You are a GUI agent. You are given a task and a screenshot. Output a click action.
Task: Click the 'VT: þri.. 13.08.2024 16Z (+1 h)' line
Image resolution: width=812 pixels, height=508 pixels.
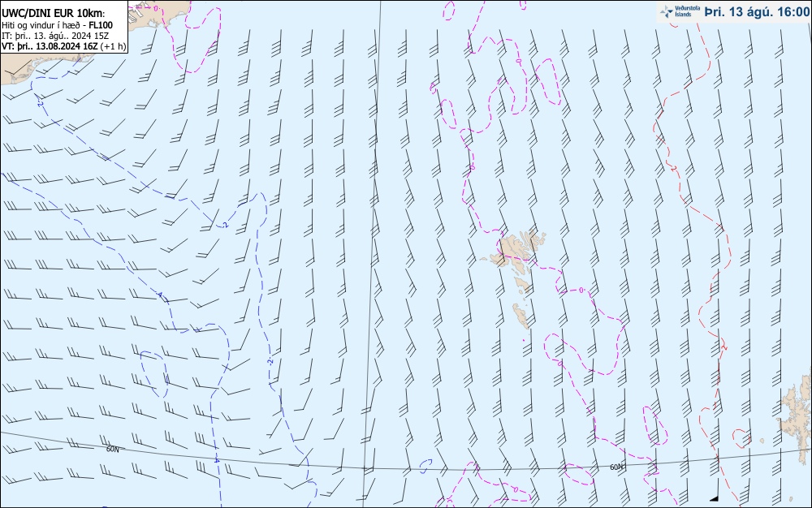coord(63,46)
